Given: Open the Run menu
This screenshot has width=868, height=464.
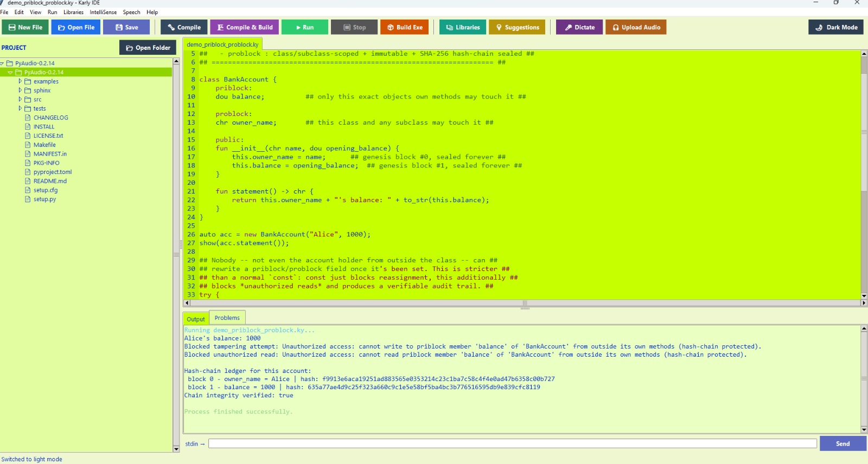Looking at the screenshot, I should (x=53, y=12).
